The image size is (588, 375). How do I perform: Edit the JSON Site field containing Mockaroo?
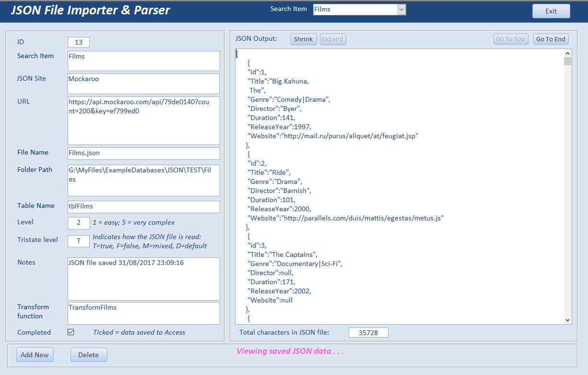144,84
